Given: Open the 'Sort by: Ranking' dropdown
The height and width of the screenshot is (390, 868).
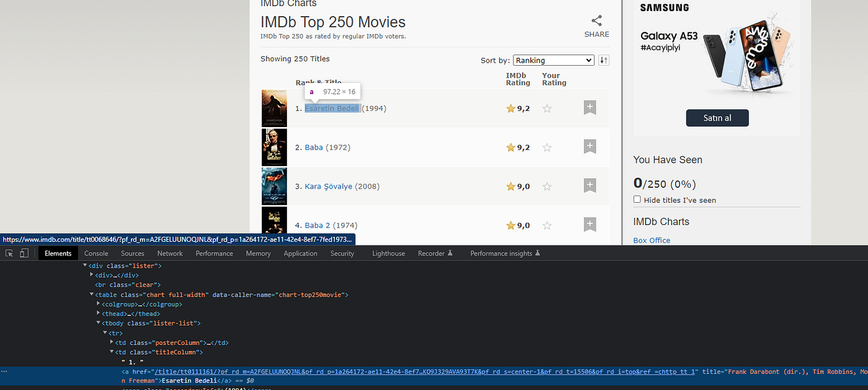Looking at the screenshot, I should pyautogui.click(x=553, y=60).
